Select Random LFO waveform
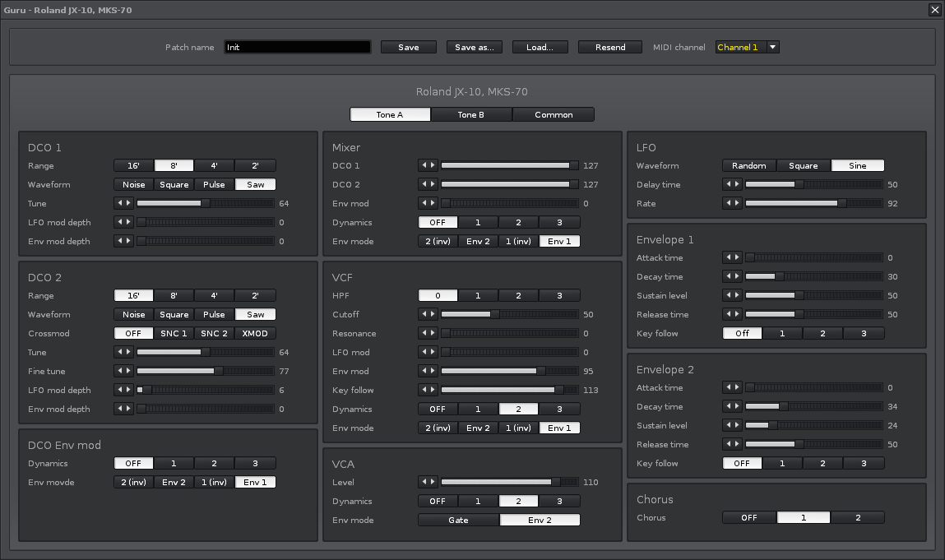 coord(749,165)
